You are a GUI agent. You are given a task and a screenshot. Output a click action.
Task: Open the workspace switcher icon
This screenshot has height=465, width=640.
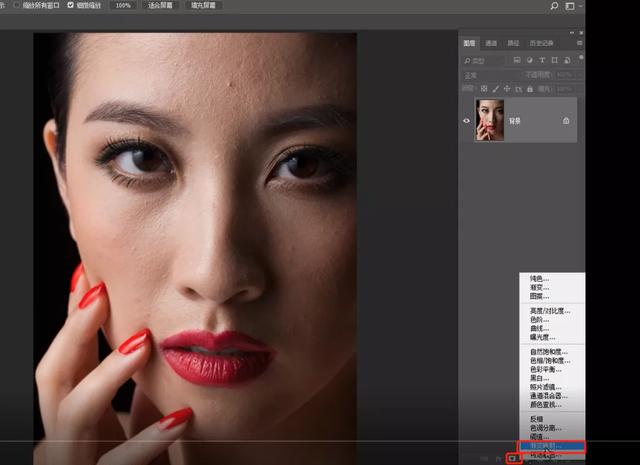pyautogui.click(x=570, y=6)
